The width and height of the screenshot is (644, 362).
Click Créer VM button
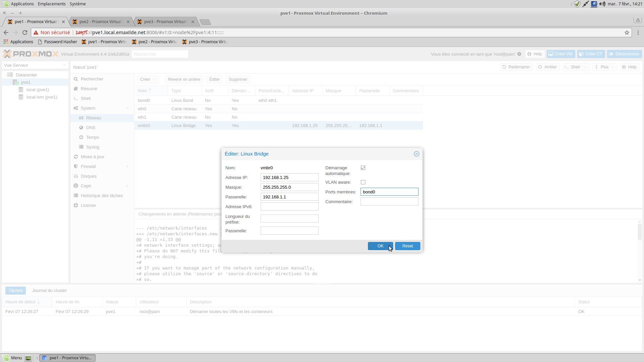(561, 54)
